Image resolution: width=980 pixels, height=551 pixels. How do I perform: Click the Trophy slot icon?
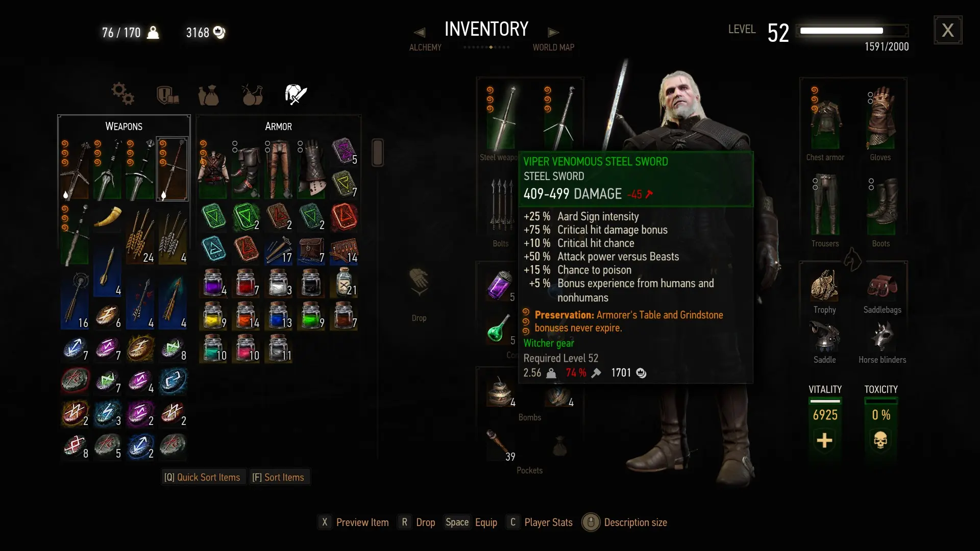pos(824,286)
